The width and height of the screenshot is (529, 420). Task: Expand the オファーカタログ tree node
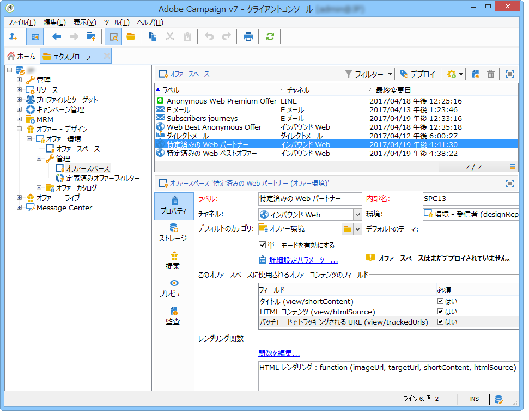[39, 187]
